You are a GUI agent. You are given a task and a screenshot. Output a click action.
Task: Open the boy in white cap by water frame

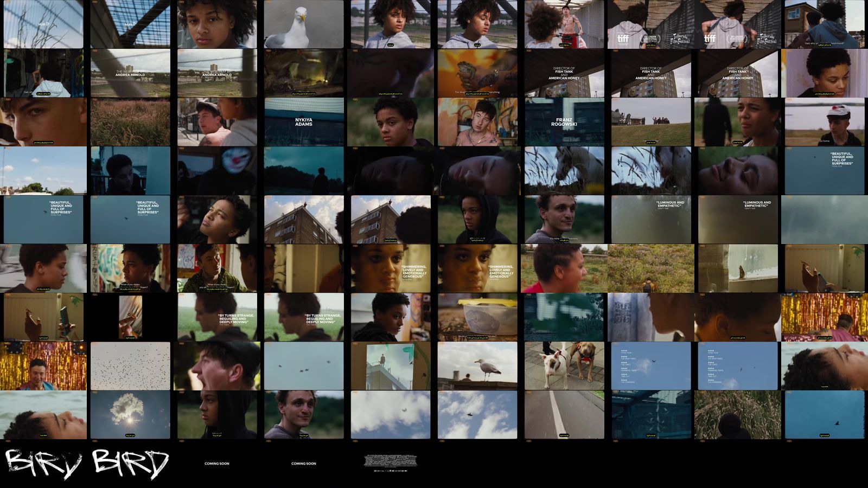pyautogui.click(x=825, y=122)
